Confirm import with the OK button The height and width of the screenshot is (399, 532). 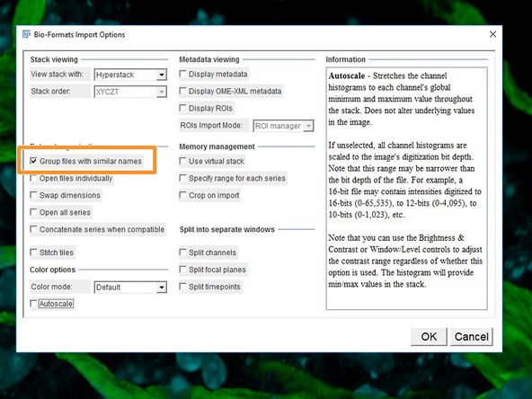(429, 337)
